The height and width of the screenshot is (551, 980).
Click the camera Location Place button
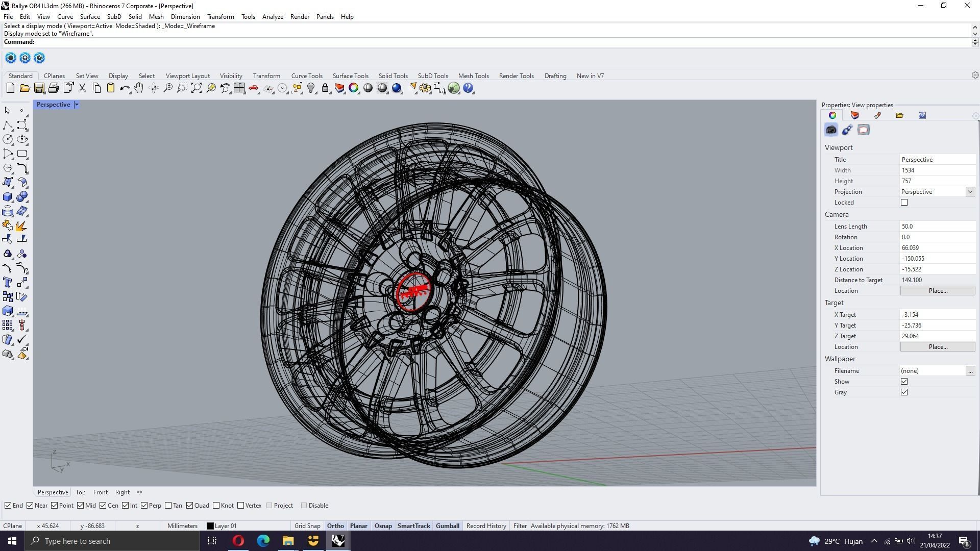coord(938,291)
